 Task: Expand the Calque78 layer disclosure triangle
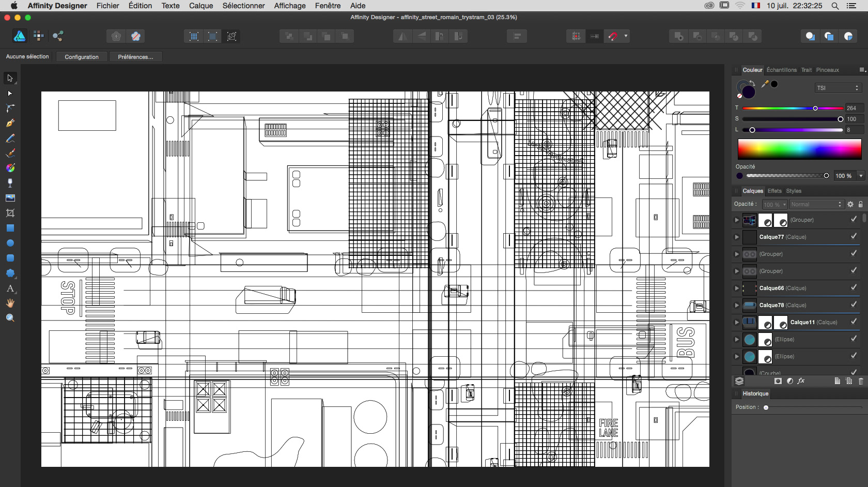pos(737,305)
